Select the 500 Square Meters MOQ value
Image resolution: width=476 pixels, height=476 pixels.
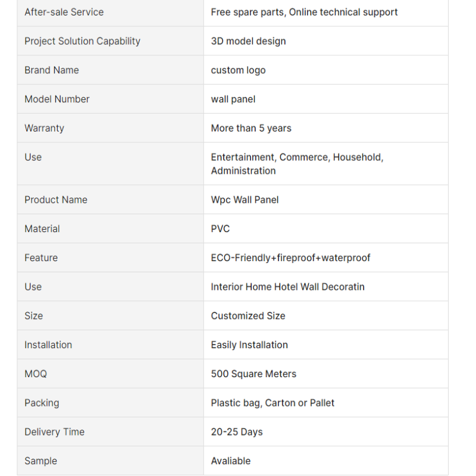tap(253, 374)
